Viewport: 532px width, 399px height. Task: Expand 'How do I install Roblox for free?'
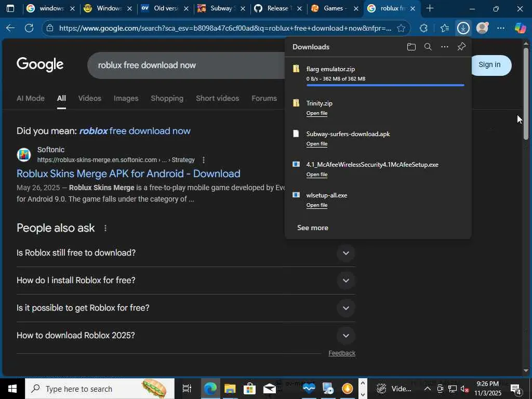(x=345, y=281)
